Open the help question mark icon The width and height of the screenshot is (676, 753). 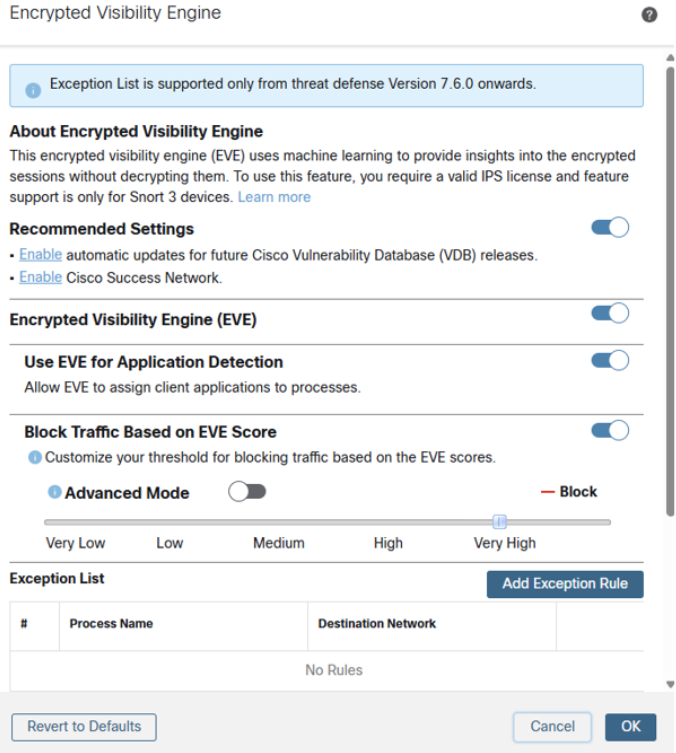pyautogui.click(x=649, y=15)
